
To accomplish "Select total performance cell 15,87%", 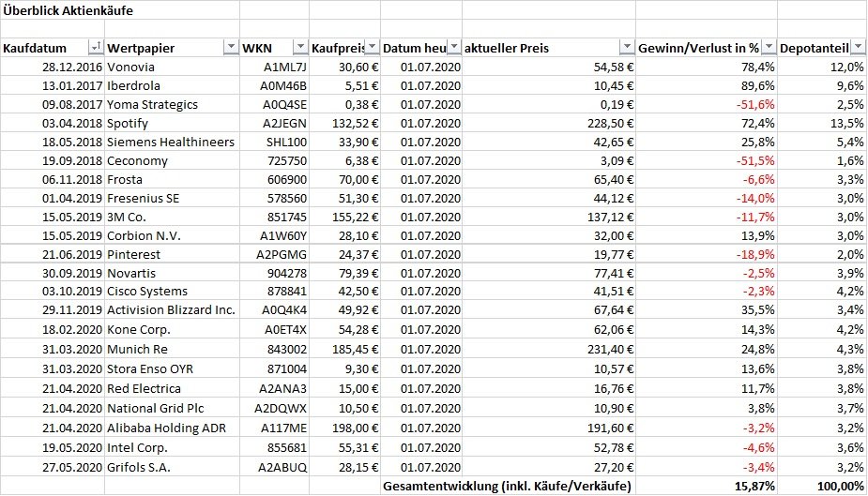I will [x=707, y=486].
